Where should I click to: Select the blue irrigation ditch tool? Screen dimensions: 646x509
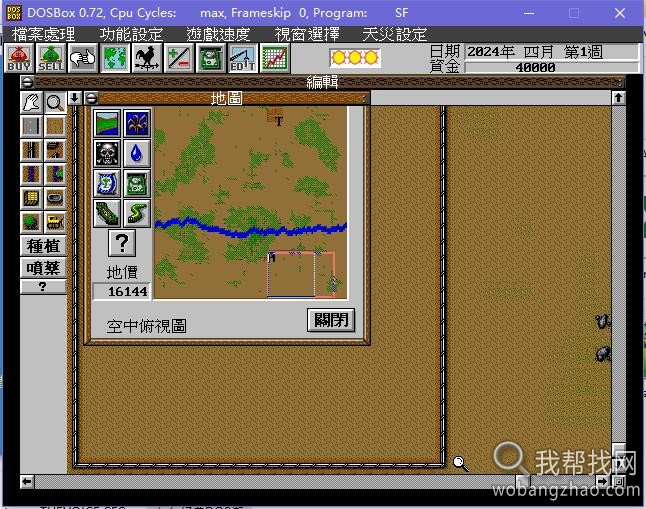[31, 174]
